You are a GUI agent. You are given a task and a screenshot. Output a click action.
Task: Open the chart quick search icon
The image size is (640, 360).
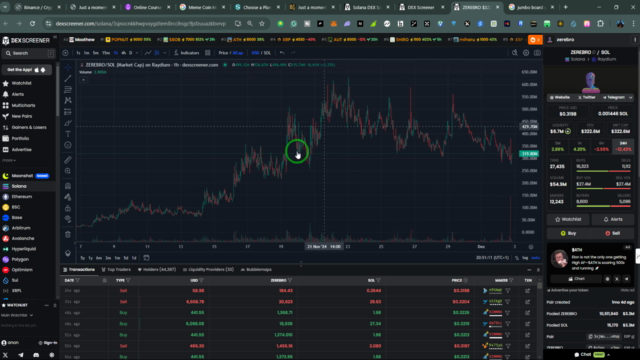coord(514,53)
